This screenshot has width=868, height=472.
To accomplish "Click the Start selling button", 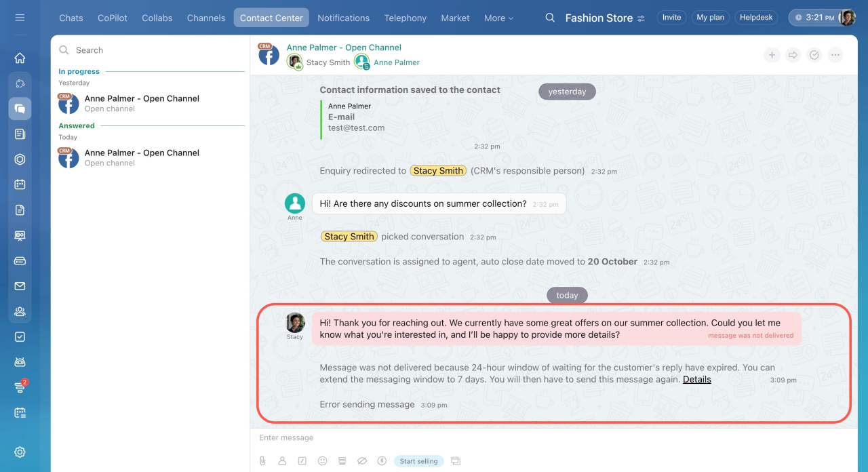I will (418, 461).
